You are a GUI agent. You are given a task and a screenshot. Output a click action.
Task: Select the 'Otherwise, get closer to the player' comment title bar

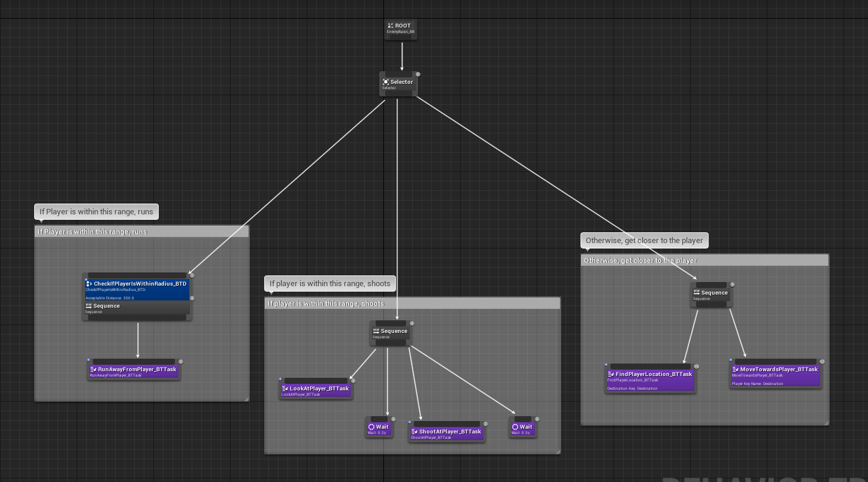(x=705, y=260)
